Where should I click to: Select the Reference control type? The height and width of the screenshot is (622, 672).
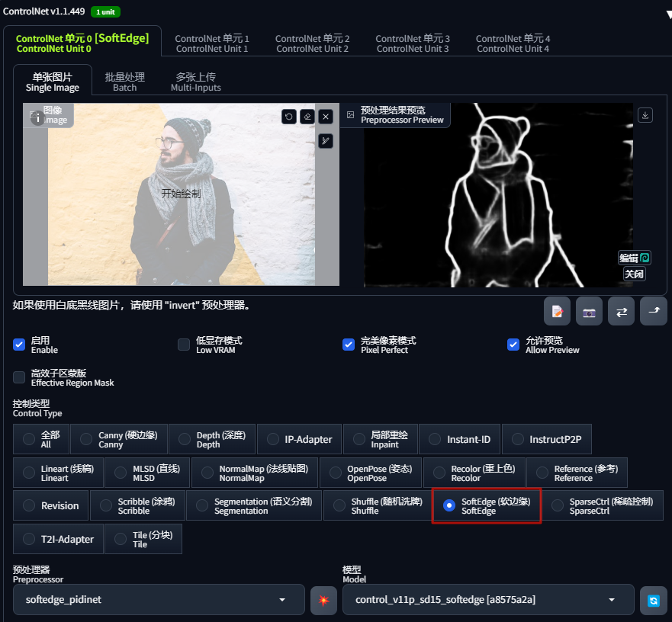(577, 473)
